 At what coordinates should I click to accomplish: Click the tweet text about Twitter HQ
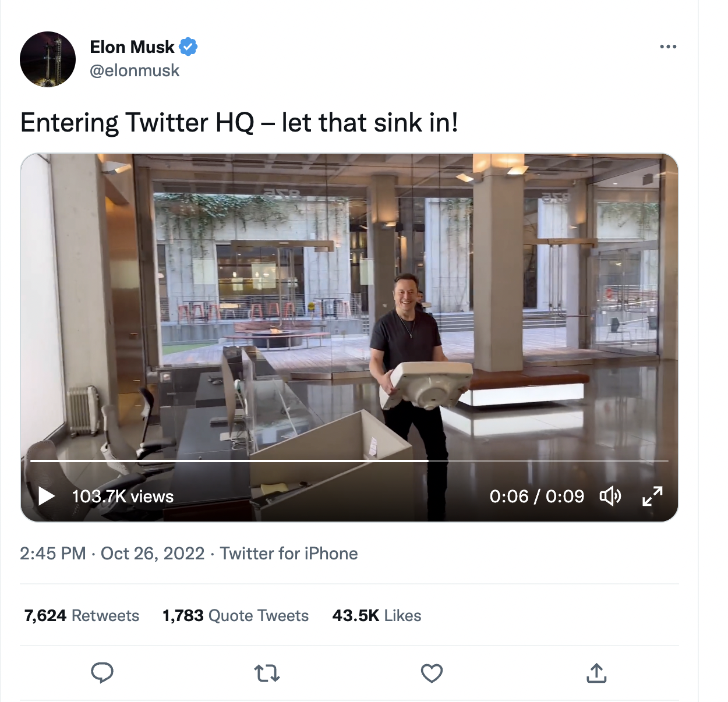pos(239,123)
